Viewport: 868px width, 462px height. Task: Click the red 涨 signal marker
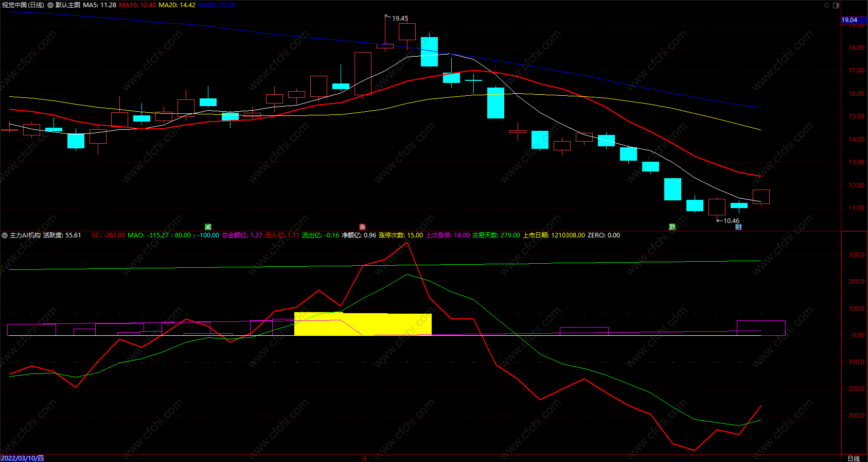pyautogui.click(x=362, y=227)
